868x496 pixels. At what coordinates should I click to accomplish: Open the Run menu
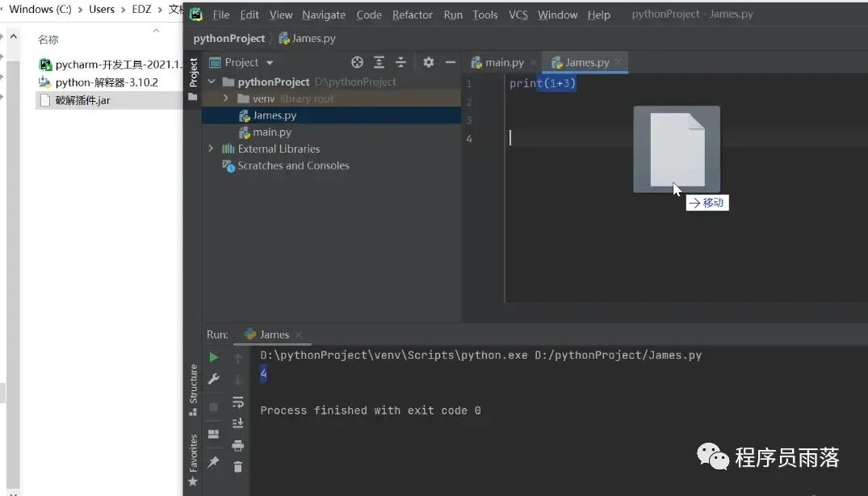coord(453,15)
